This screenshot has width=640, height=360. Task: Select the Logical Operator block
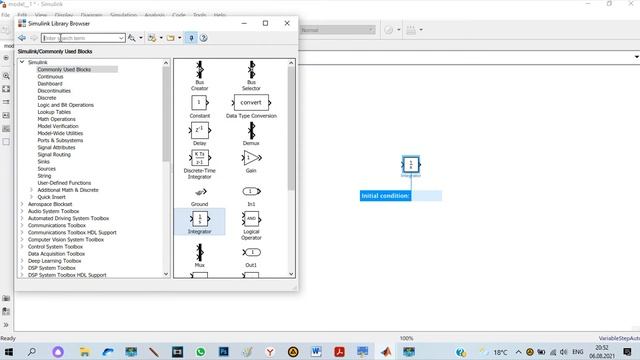point(251,225)
